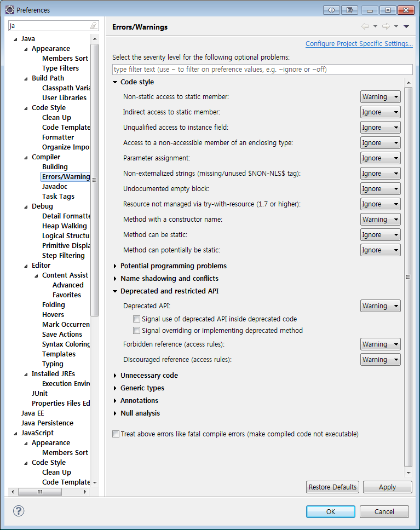Open the back history dropdown arrow
Image resolution: width=420 pixels, height=530 pixels.
pyautogui.click(x=375, y=26)
